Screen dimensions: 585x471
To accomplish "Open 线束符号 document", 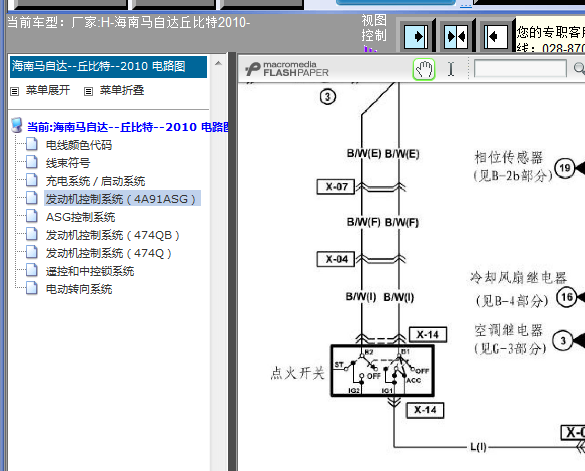I will (x=68, y=163).
